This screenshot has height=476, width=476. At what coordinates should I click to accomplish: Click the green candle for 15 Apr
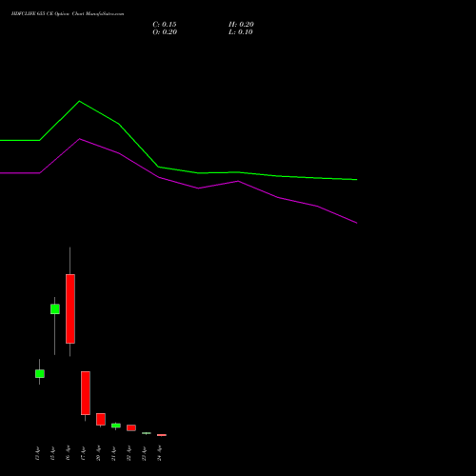pyautogui.click(x=55, y=309)
